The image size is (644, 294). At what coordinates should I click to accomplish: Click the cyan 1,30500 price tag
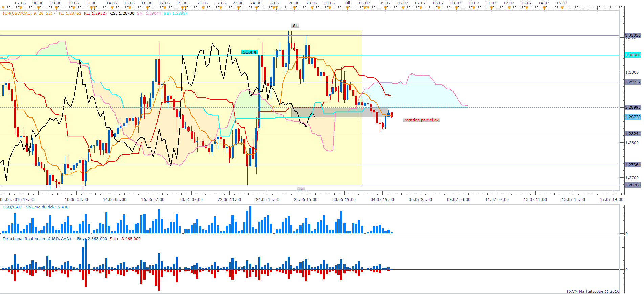632,55
